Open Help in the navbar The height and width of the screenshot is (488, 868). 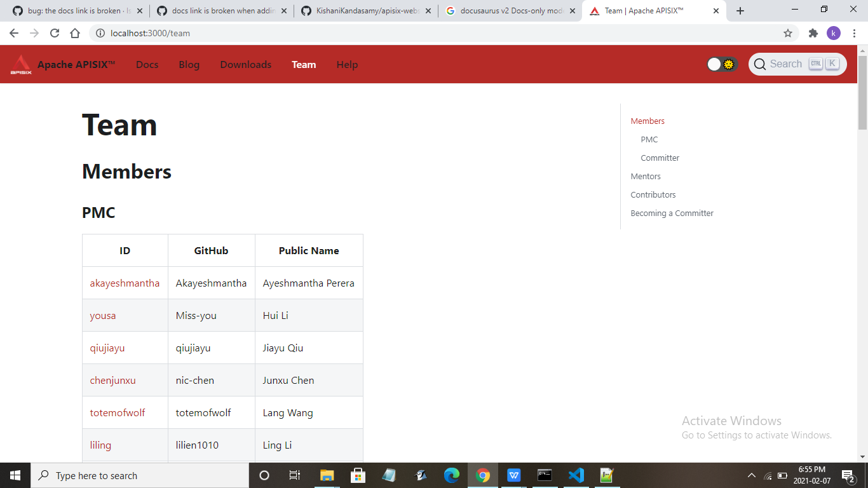(x=347, y=65)
